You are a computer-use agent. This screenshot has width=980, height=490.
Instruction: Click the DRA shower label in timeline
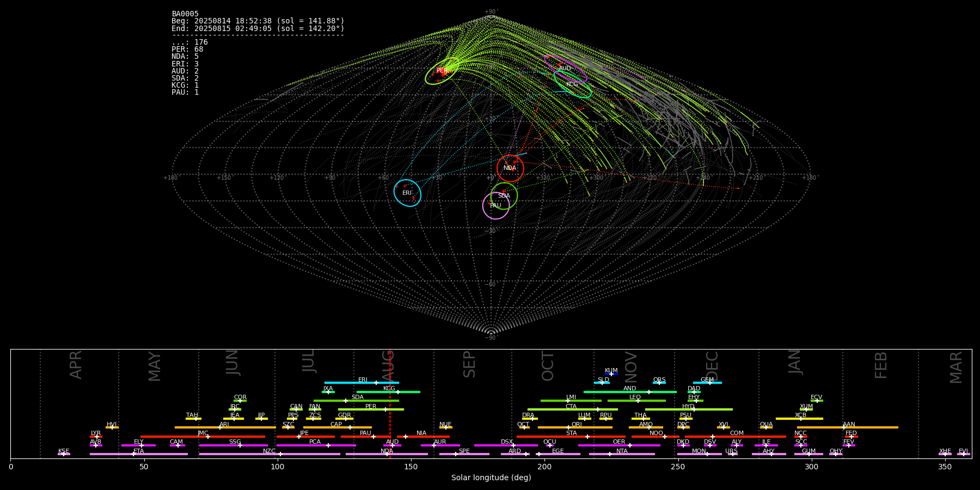pyautogui.click(x=528, y=415)
